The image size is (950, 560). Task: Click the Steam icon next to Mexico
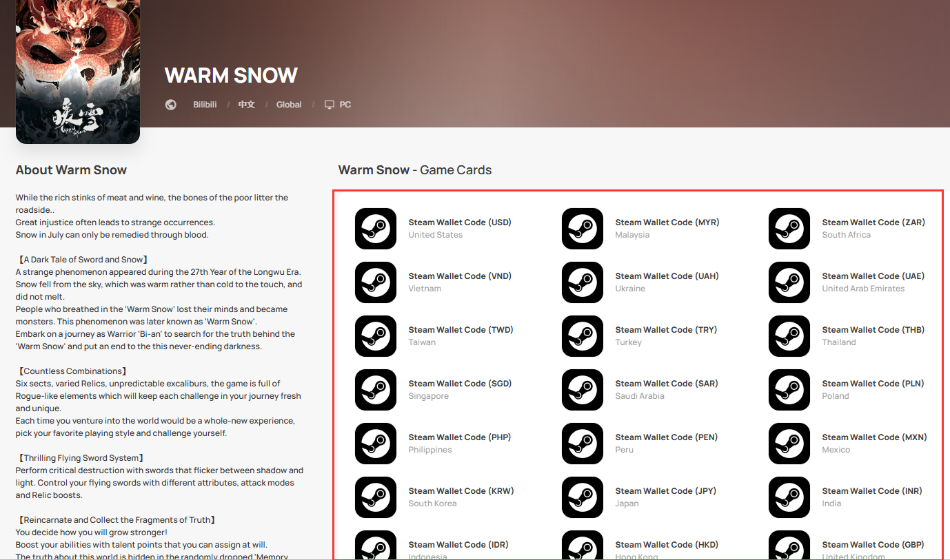[789, 444]
